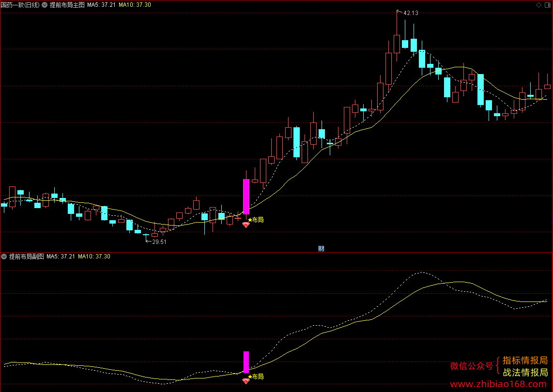553x392 pixels.
Task: Open the main chart indicator dropdown arrow
Action: pyautogui.click(x=45, y=5)
